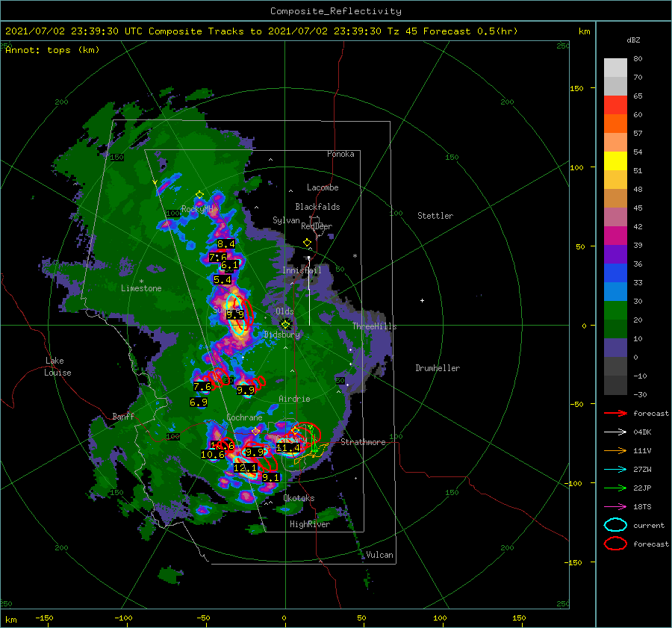This screenshot has width=672, height=628.
Task: Select the cyan current ellipse legend icon
Action: click(x=615, y=525)
